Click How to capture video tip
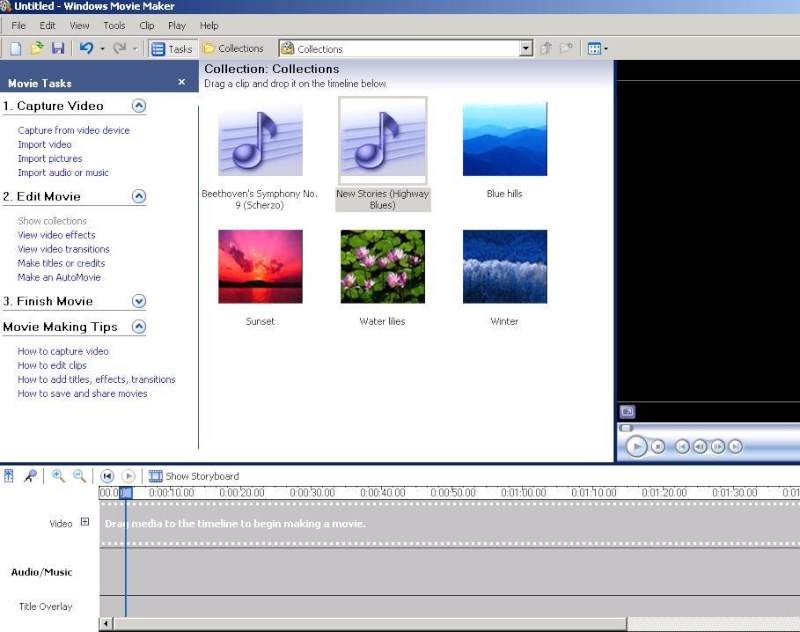This screenshot has height=632, width=800. [63, 351]
